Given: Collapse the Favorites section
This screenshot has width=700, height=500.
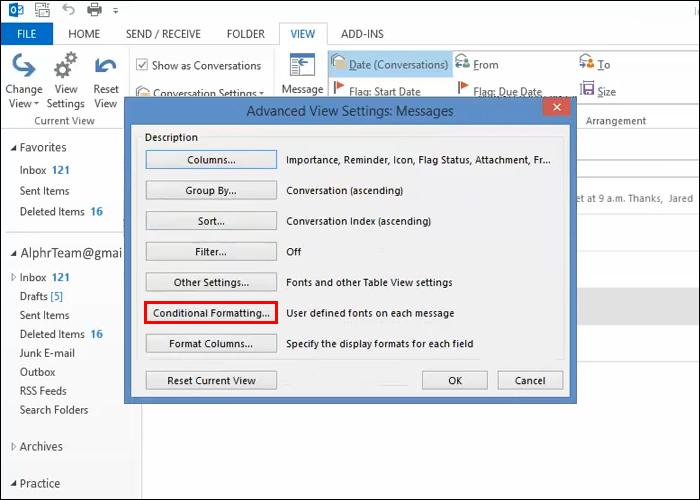Looking at the screenshot, I should (13, 148).
